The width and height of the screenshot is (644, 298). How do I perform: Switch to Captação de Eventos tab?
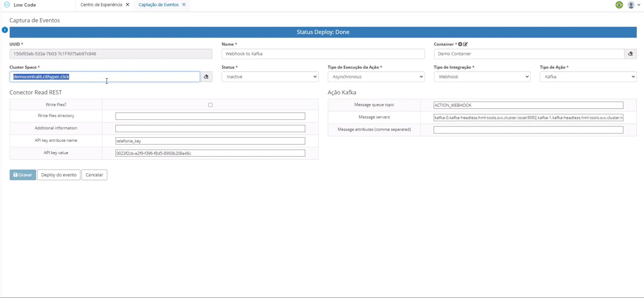[x=159, y=5]
